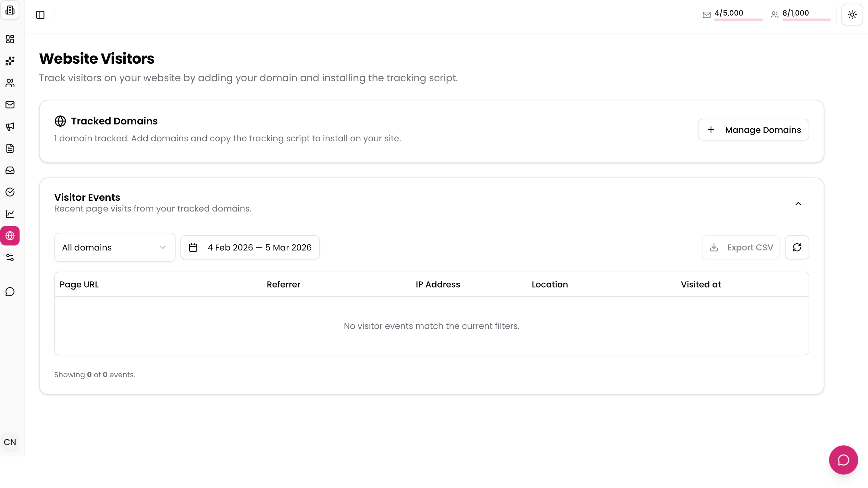
Task: Toggle the sidebar with the panel icon
Action: 40,15
